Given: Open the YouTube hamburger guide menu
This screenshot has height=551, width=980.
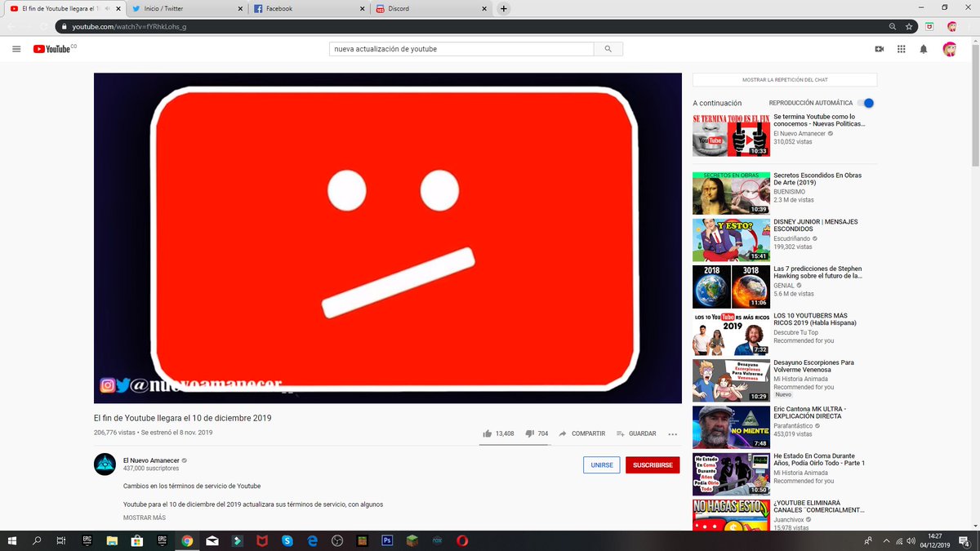Looking at the screenshot, I should click(16, 49).
